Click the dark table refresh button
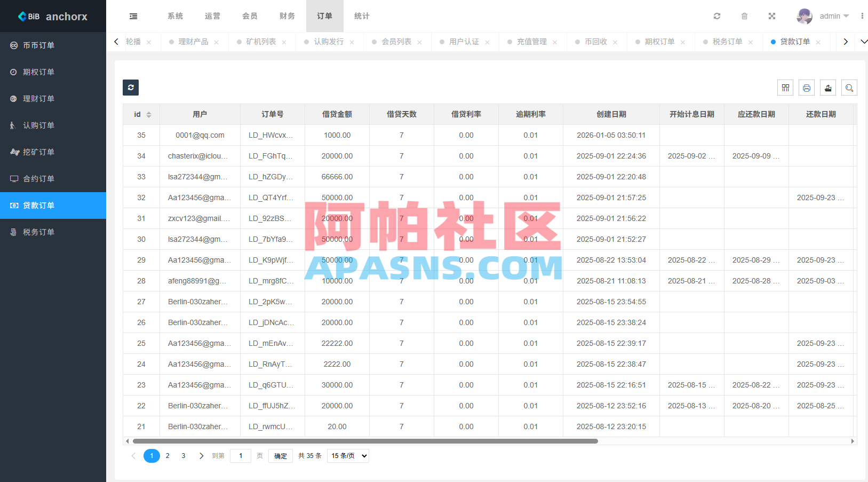Image resolution: width=868 pixels, height=482 pixels. coord(131,88)
